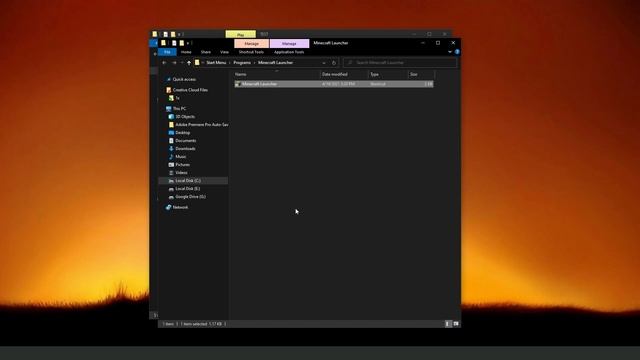Sort by the Size column header
Viewport: 640px width, 360px height.
point(421,74)
